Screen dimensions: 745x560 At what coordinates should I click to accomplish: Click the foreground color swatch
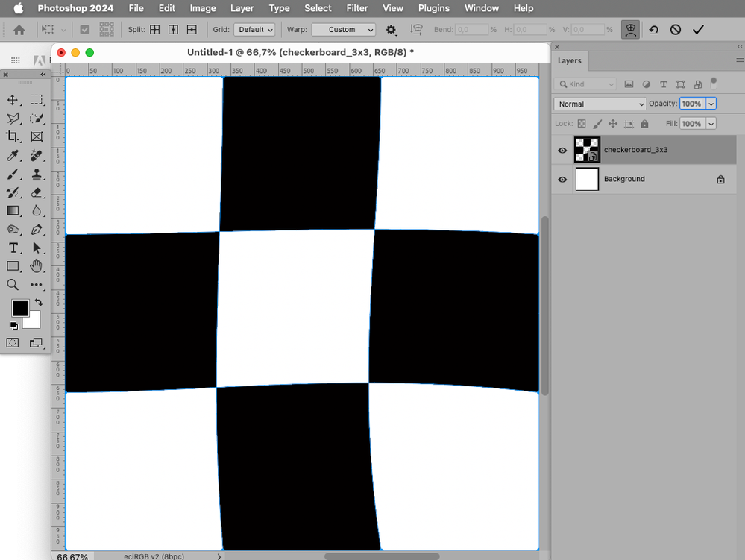pyautogui.click(x=20, y=308)
